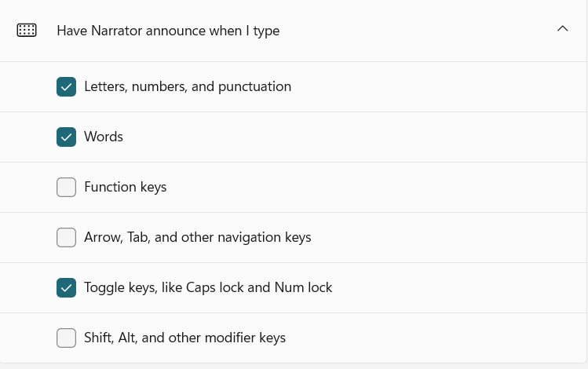Check the Shift, Alt, modifier keys checkbox

tap(67, 338)
